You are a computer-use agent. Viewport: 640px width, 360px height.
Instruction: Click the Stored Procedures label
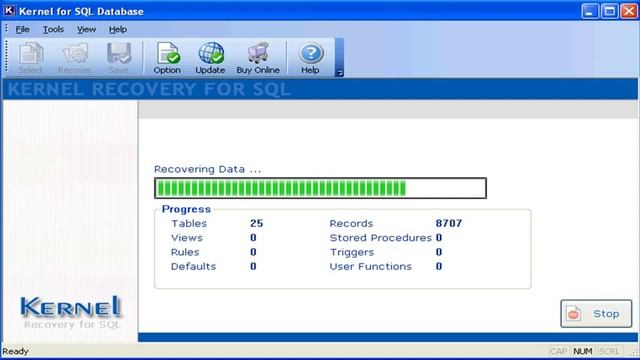coord(380,238)
